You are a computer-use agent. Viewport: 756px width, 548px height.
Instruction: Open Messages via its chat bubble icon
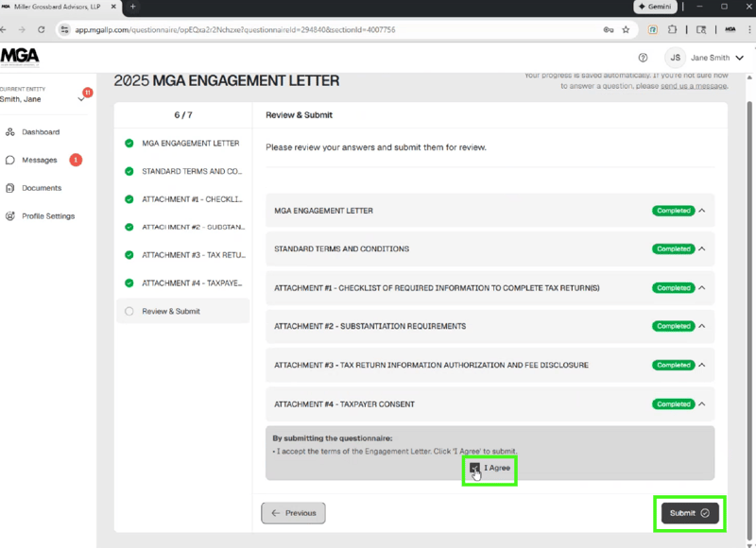pyautogui.click(x=10, y=161)
